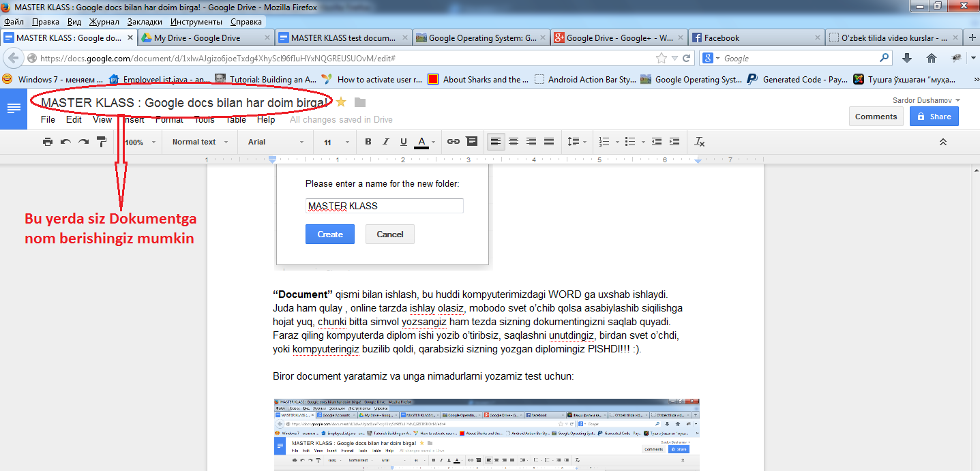The width and height of the screenshot is (980, 471).
Task: Open search engine selector dropdown in Firefox
Action: click(712, 58)
